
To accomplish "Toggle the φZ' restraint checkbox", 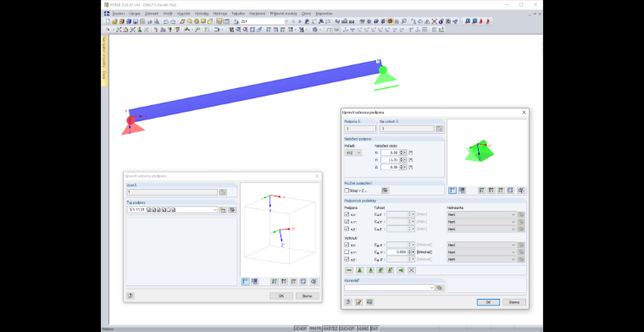I will tap(347, 259).
